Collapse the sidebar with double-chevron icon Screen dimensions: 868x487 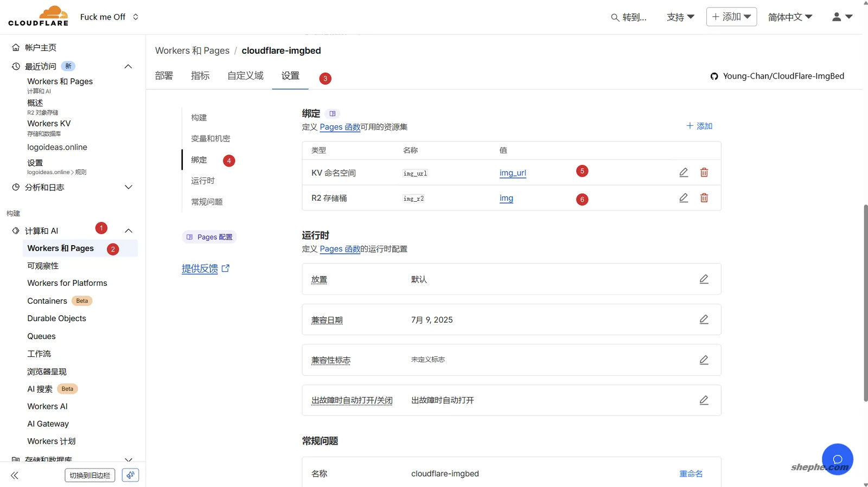[x=15, y=476]
